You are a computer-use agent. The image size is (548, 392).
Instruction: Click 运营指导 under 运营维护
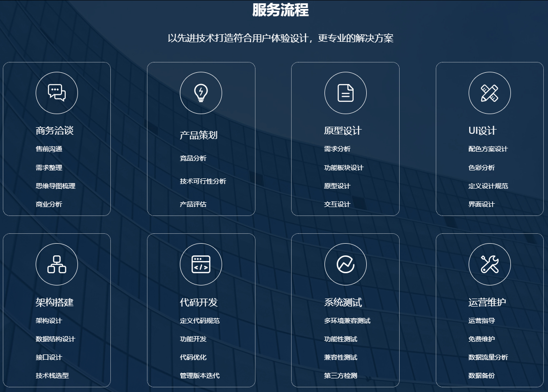click(482, 321)
